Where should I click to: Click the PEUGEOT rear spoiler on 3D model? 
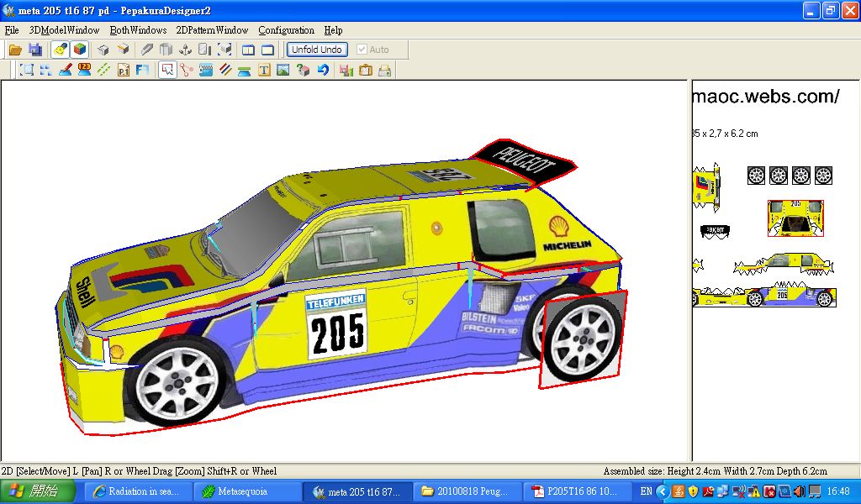coord(523,163)
